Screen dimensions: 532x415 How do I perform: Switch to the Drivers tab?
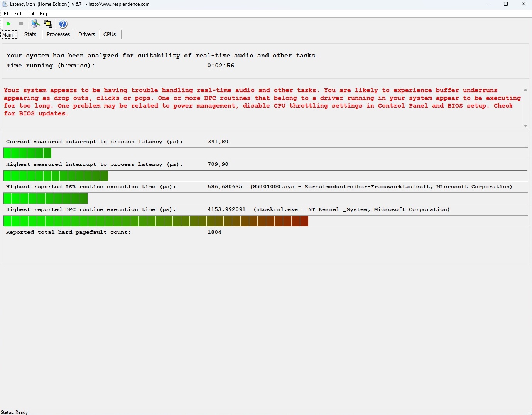tap(86, 34)
